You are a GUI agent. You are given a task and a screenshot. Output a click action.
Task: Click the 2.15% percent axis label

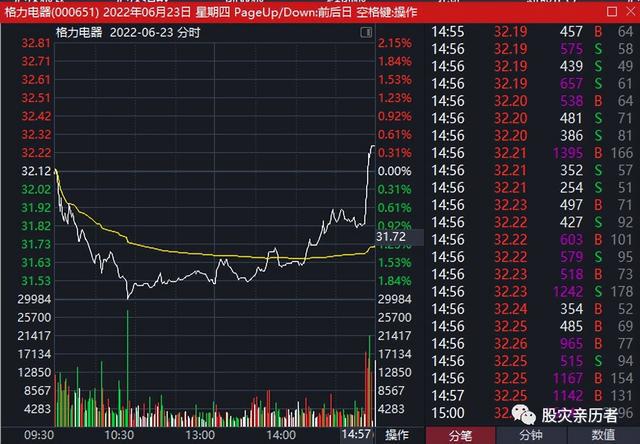(394, 43)
